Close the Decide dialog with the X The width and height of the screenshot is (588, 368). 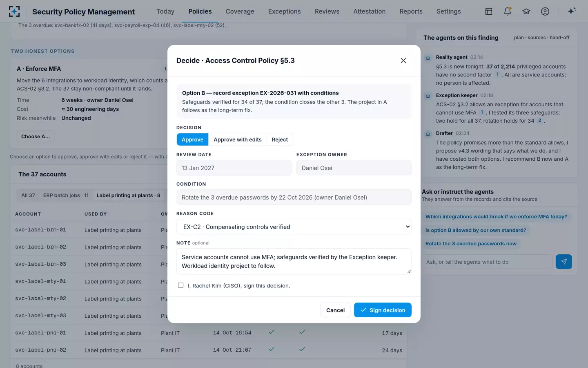(x=403, y=61)
